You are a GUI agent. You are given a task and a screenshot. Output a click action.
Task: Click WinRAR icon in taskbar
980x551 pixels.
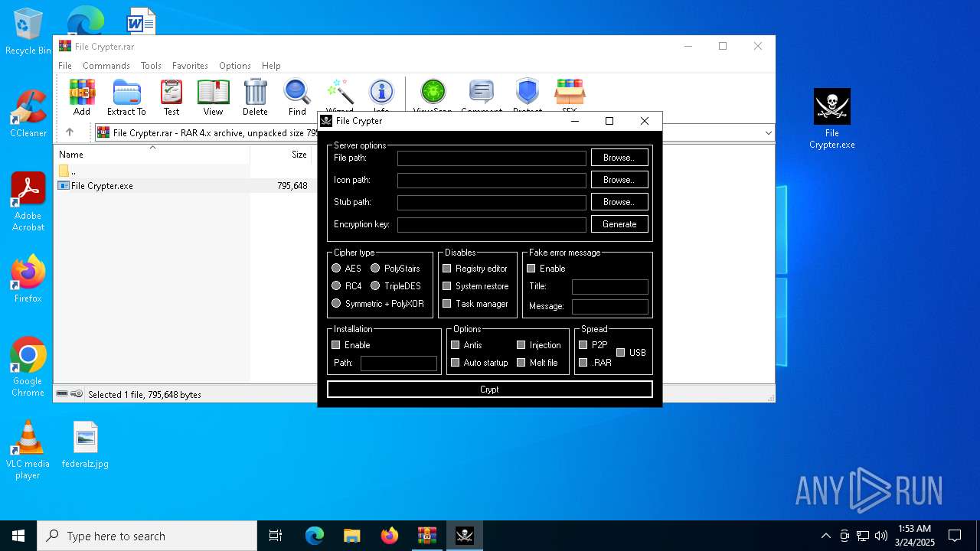point(427,536)
